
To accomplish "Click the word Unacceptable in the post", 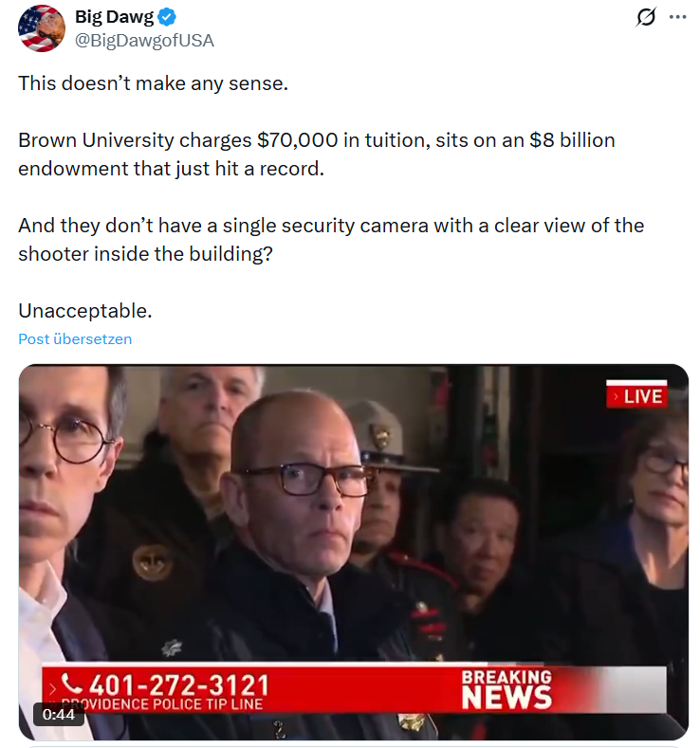I will pos(85,311).
